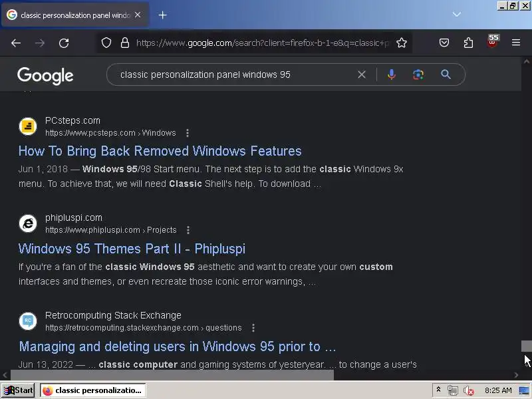Open a new browser tab
This screenshot has height=399, width=532.
(x=162, y=15)
